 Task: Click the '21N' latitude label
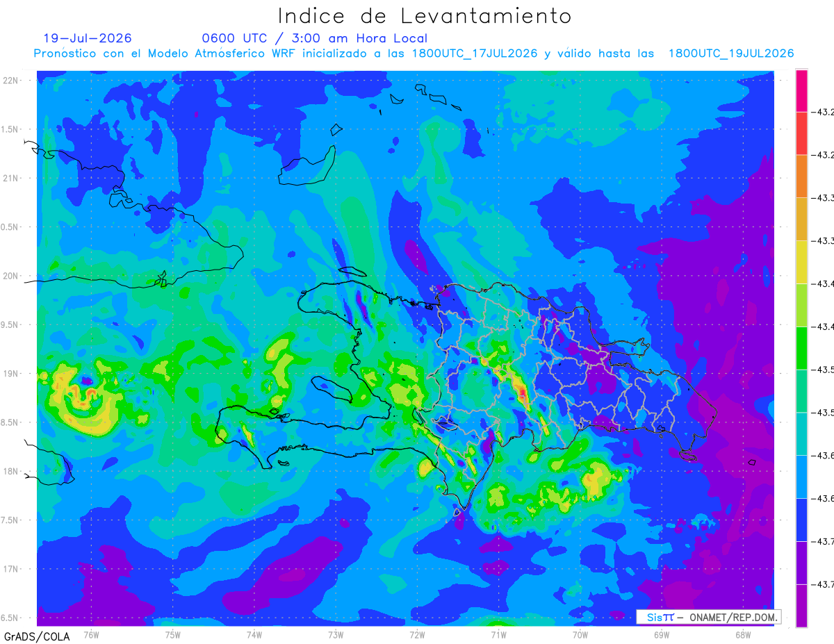pyautogui.click(x=10, y=179)
